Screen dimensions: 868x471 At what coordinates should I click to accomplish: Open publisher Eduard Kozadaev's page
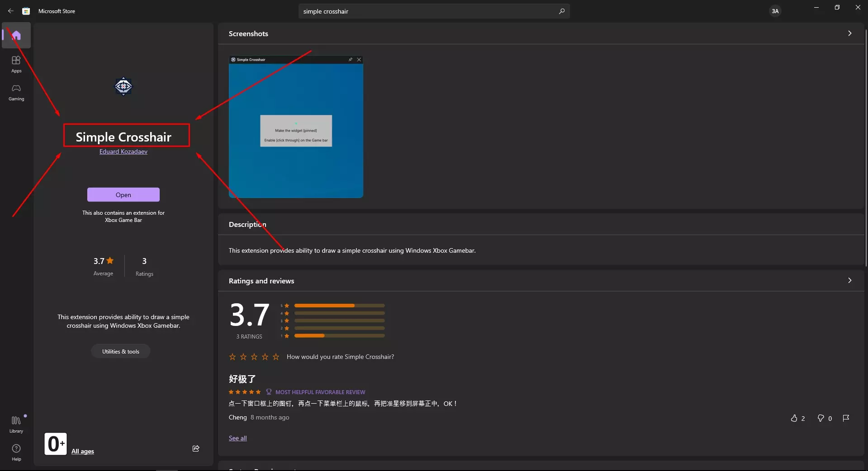tap(123, 152)
